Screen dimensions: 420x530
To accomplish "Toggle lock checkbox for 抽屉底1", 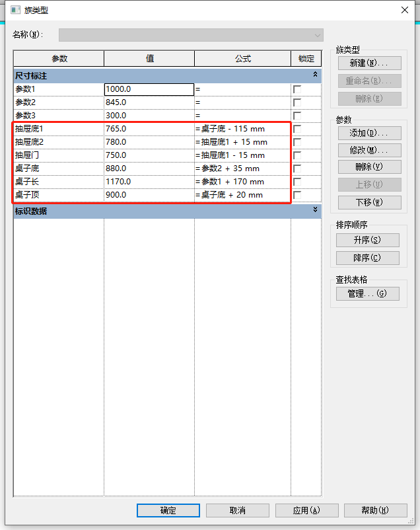I will point(297,129).
